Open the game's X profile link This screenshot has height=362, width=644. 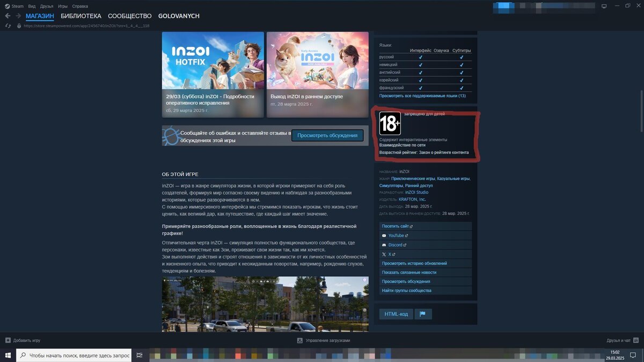coord(426,254)
